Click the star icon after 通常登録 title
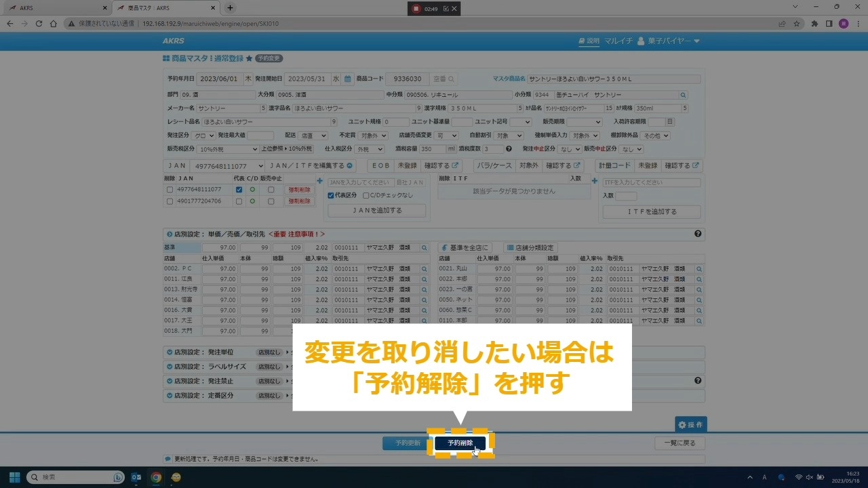Screen dimensions: 868x488 (249, 59)
